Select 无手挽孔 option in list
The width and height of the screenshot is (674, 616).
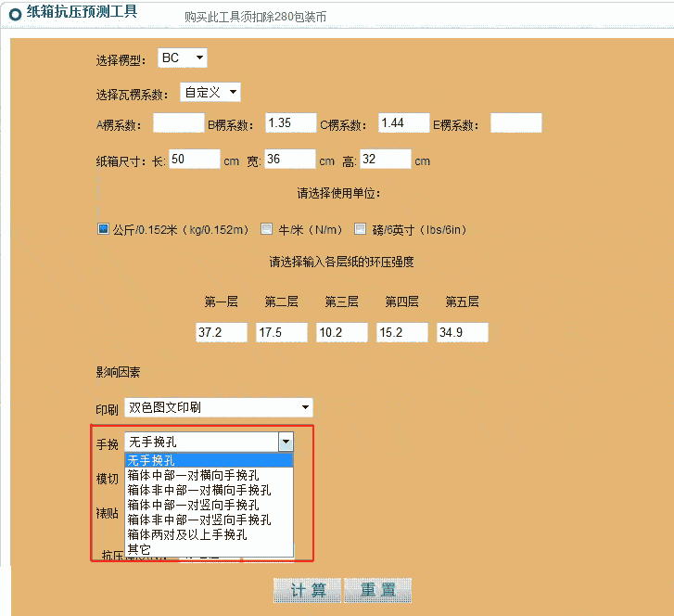(x=209, y=460)
